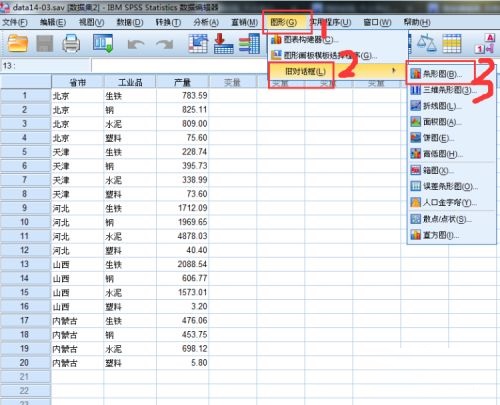Screen dimensions: 500x405
Task: Click the Redo arrow icon
Action: coord(165,44)
